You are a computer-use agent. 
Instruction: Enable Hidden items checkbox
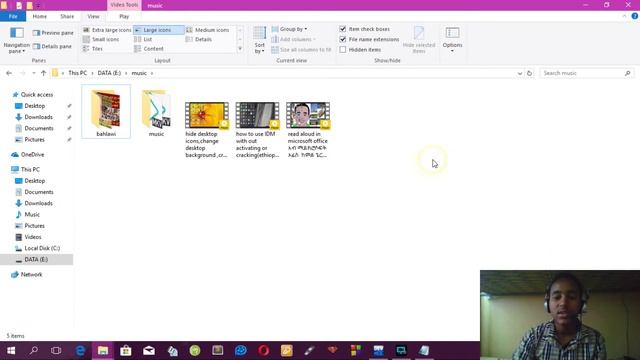(x=343, y=49)
